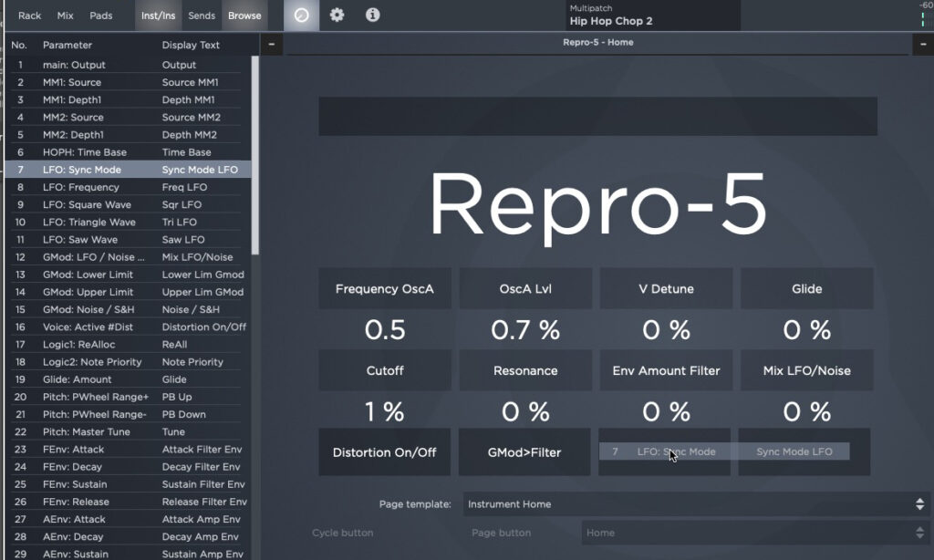Image resolution: width=934 pixels, height=560 pixels.
Task: Select highlighted row LFO: Sync Mode
Action: pos(128,170)
